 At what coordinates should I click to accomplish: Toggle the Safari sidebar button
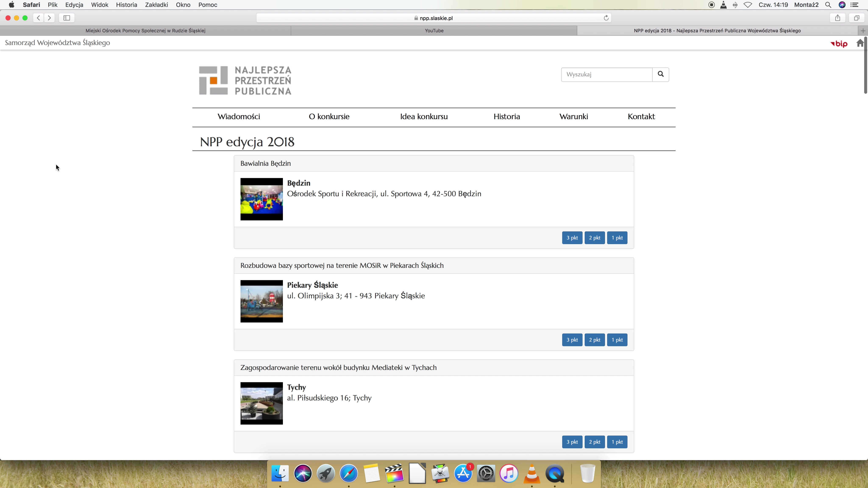tap(67, 18)
